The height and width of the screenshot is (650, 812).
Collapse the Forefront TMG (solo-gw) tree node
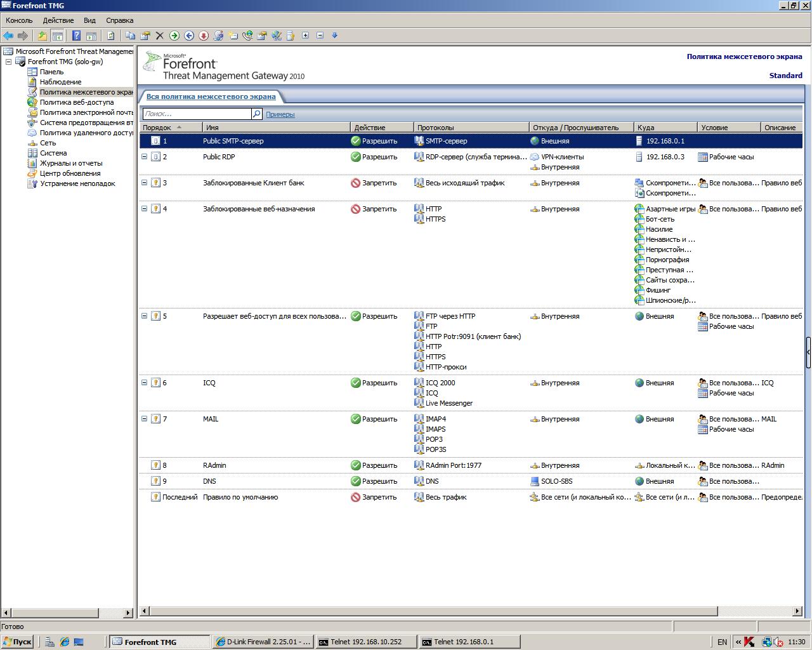tap(9, 62)
